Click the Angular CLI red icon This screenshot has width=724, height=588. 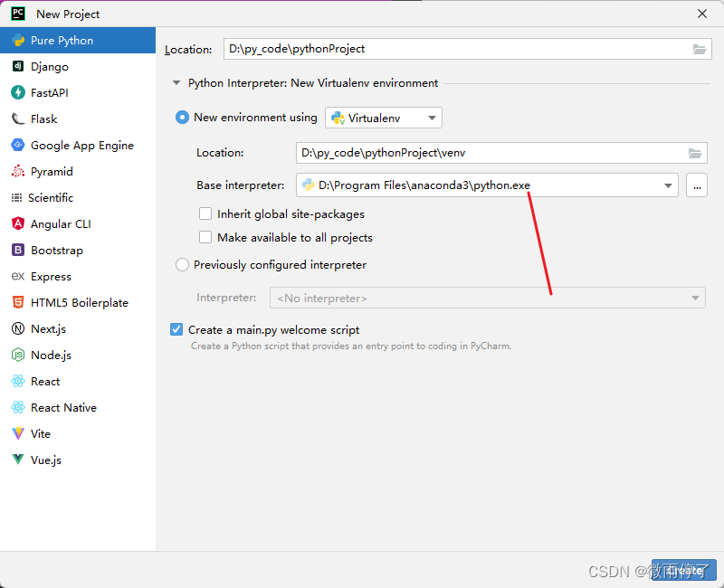pyautogui.click(x=18, y=223)
